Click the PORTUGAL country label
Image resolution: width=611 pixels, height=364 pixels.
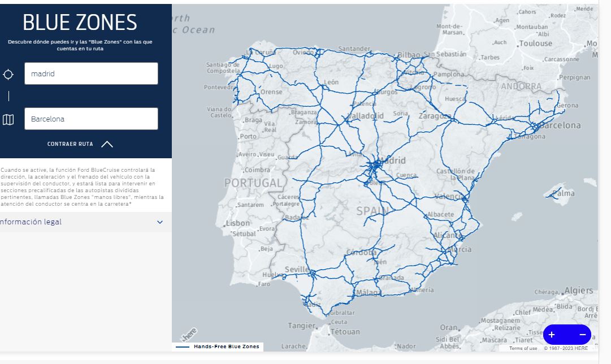(253, 183)
